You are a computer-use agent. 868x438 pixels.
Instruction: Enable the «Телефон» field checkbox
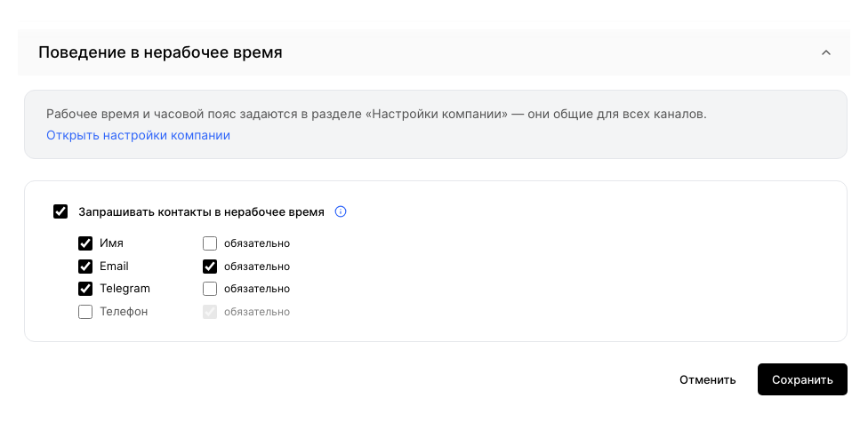[85, 312]
